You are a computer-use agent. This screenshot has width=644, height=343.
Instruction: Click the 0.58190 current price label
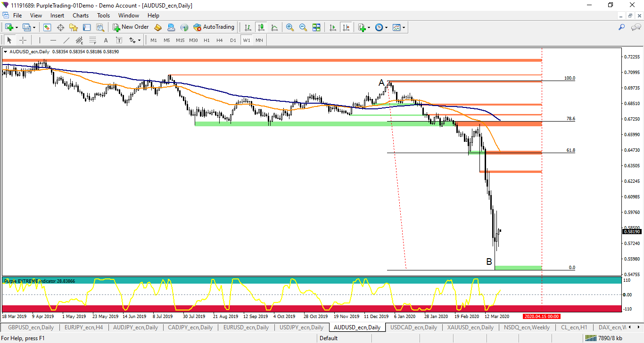[x=632, y=231]
